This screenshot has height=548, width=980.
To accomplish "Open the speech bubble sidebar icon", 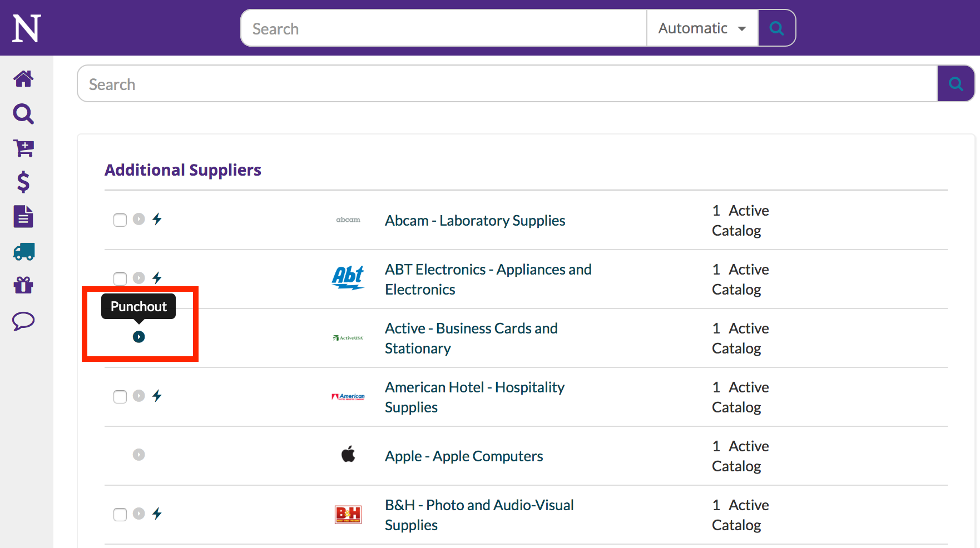I will tap(23, 321).
